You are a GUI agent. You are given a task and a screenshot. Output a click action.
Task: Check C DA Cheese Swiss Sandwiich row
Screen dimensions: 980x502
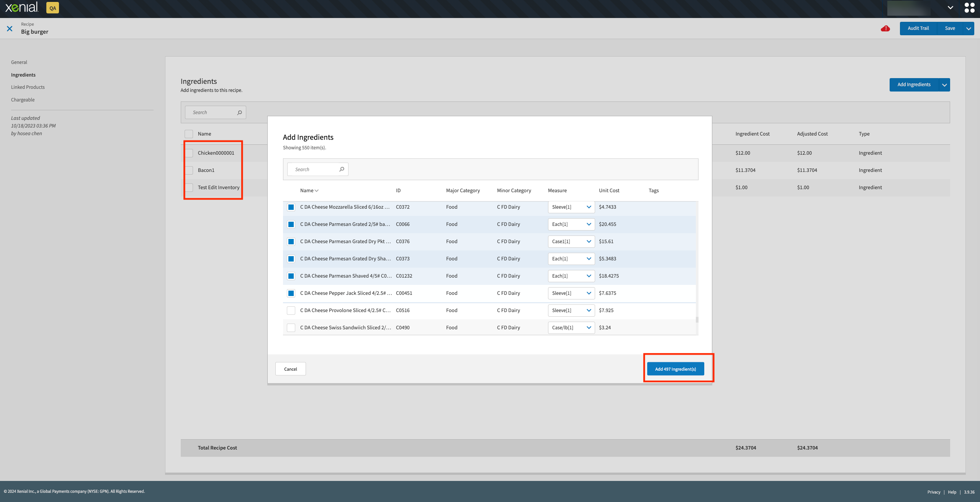tap(291, 328)
